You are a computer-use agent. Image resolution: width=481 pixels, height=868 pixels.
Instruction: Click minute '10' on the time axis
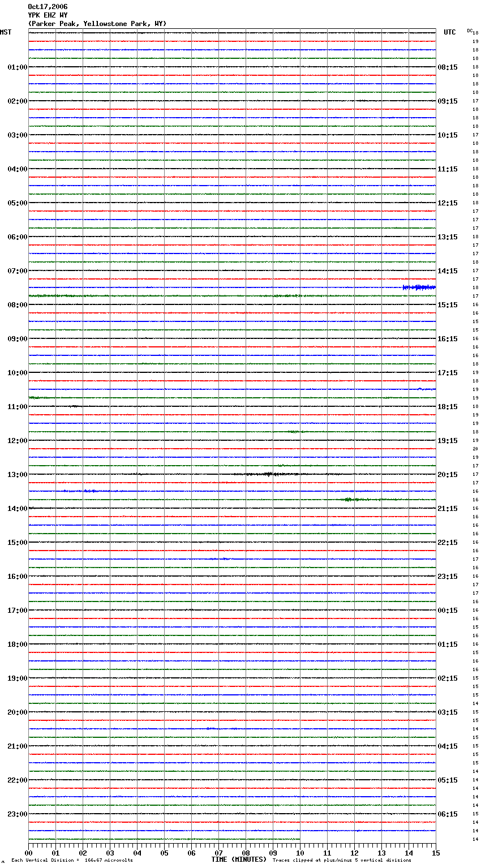(300, 853)
